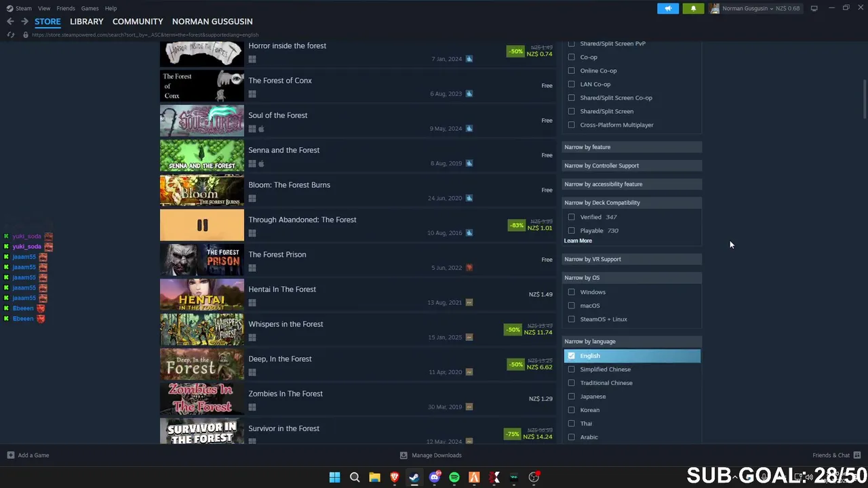Click the back navigation arrow
The image size is (868, 488).
point(10,22)
